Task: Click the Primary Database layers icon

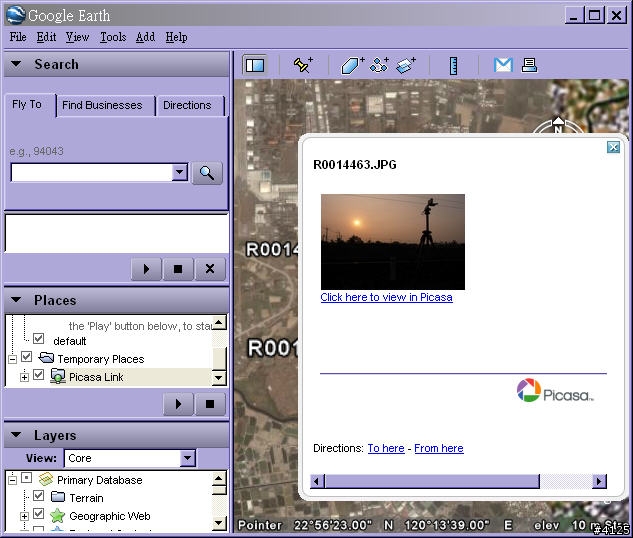Action: point(46,479)
